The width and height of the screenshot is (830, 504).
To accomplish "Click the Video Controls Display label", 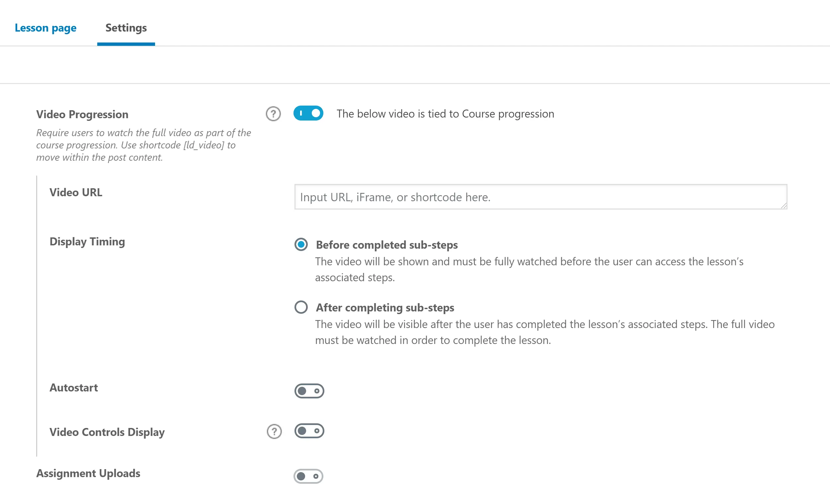I will (107, 432).
